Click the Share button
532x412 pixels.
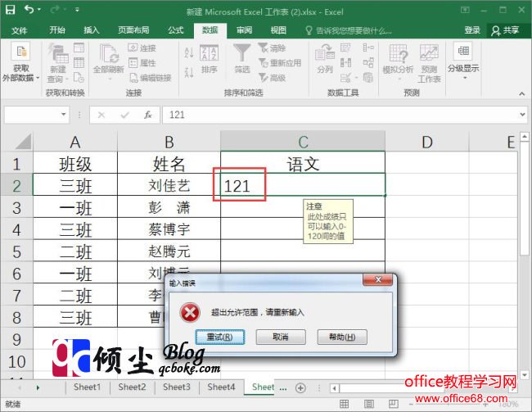(x=505, y=30)
